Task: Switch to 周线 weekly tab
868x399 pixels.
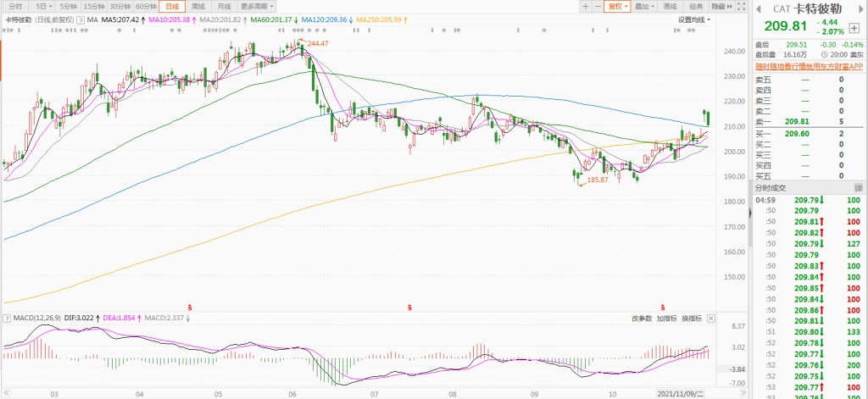Action: tap(198, 6)
